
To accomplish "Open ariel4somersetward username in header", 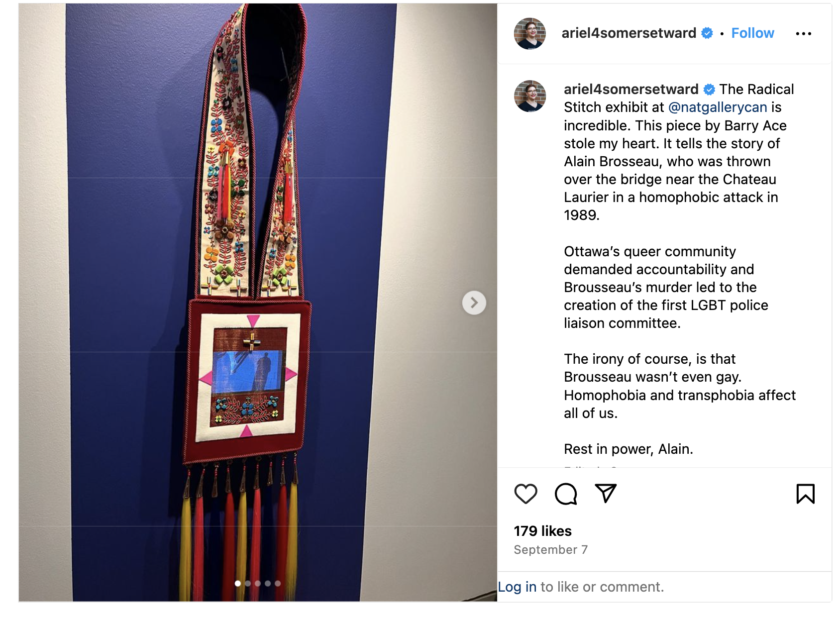I will click(x=629, y=33).
